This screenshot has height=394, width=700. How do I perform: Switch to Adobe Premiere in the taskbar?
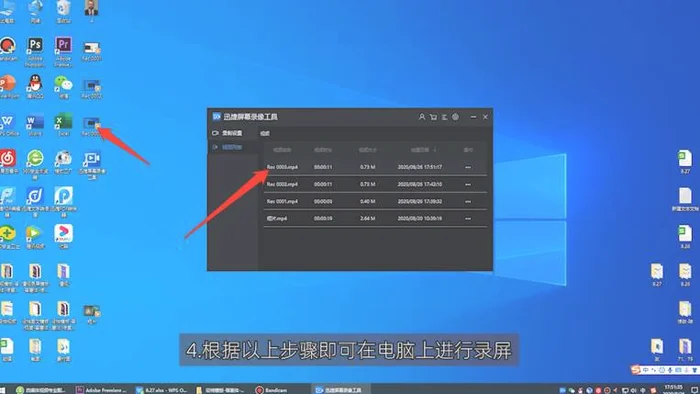click(x=101, y=390)
